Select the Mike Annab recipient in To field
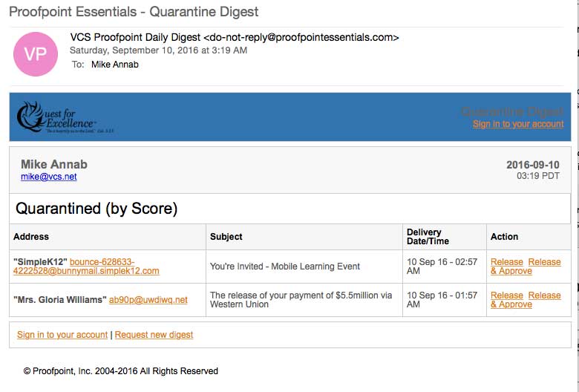Screen dimensions: 579x392 click(114, 65)
